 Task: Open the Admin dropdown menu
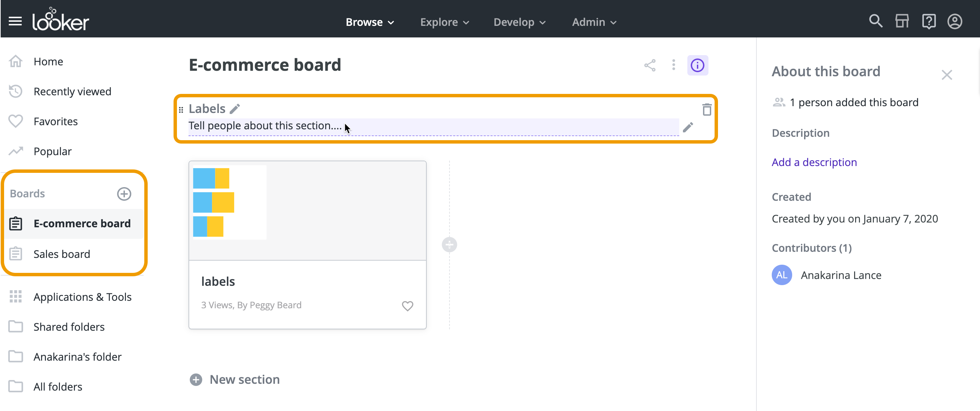[594, 22]
